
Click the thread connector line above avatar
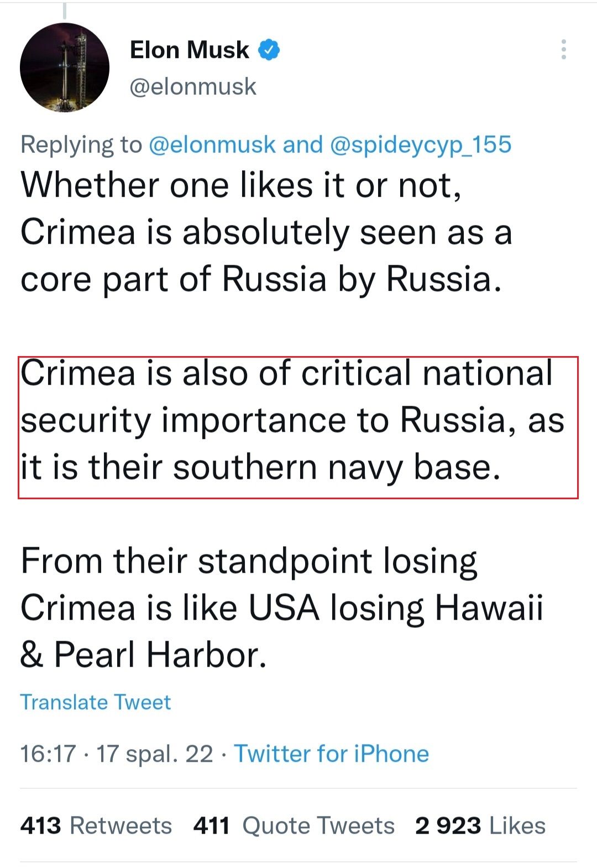click(x=65, y=11)
